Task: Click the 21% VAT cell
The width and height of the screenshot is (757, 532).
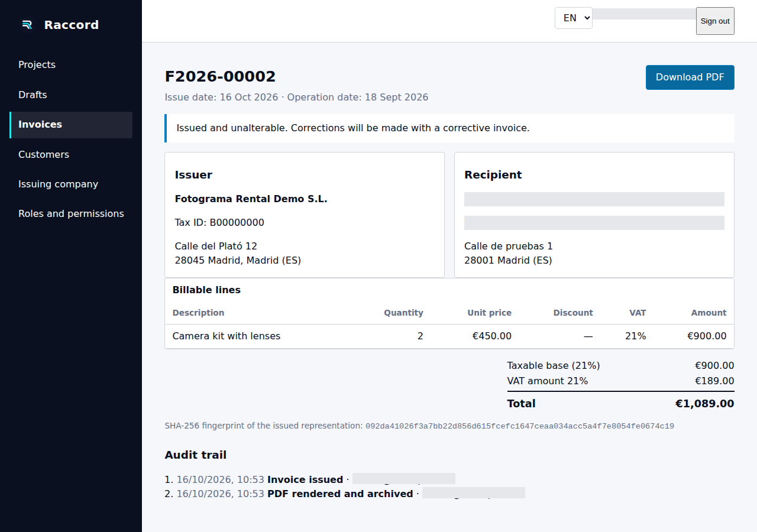Action: pyautogui.click(x=635, y=336)
